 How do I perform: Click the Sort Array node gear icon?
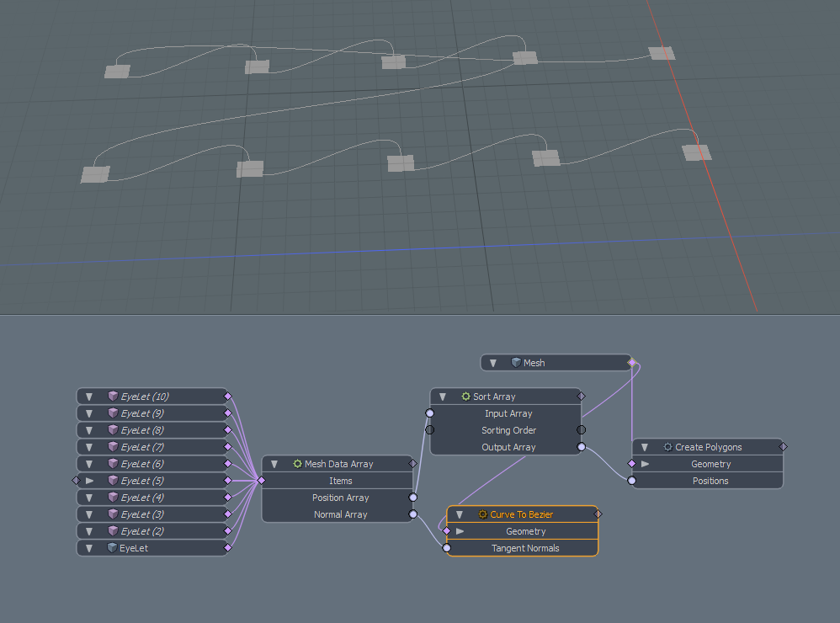(x=465, y=397)
